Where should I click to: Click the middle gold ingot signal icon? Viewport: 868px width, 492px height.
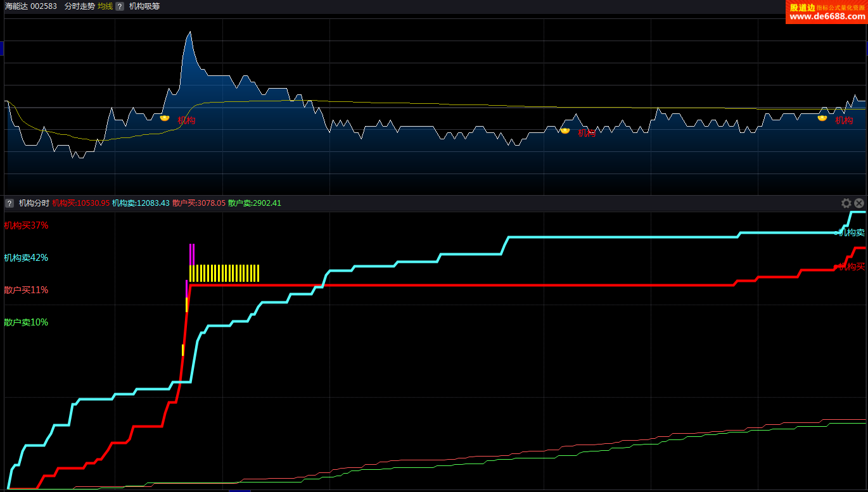click(565, 131)
